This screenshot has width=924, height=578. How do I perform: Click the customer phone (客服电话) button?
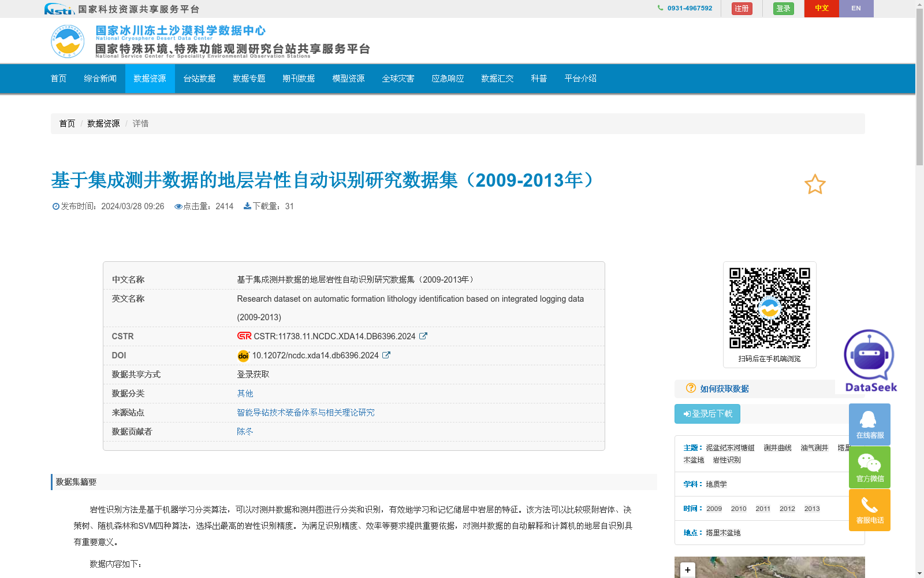point(870,510)
